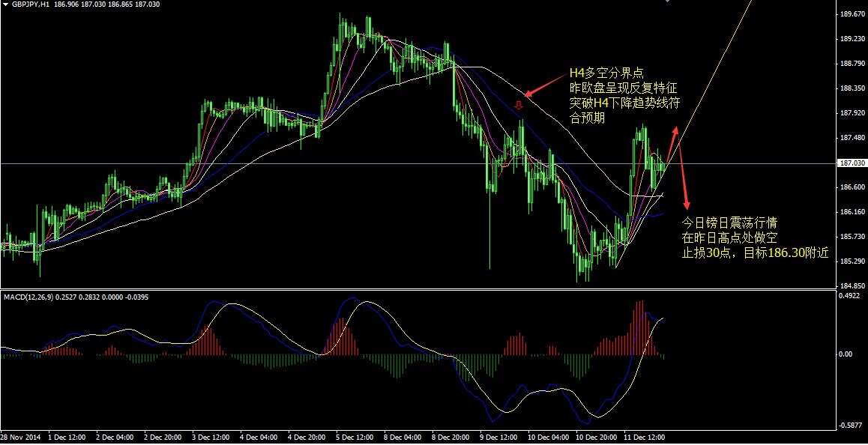Viewport: 868px width, 445px height.
Task: Click the 3 Dec 12:00 time label
Action: point(211,438)
